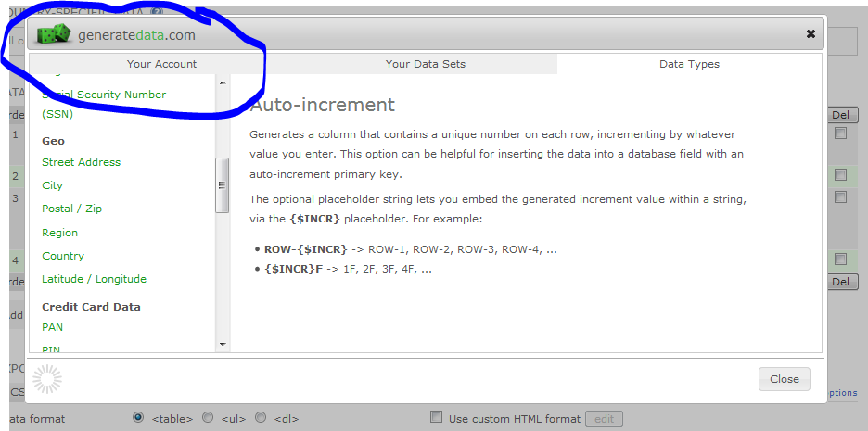Viewport: 868px width, 431px height.
Task: Switch to Your Data Sets tab
Action: [x=425, y=64]
